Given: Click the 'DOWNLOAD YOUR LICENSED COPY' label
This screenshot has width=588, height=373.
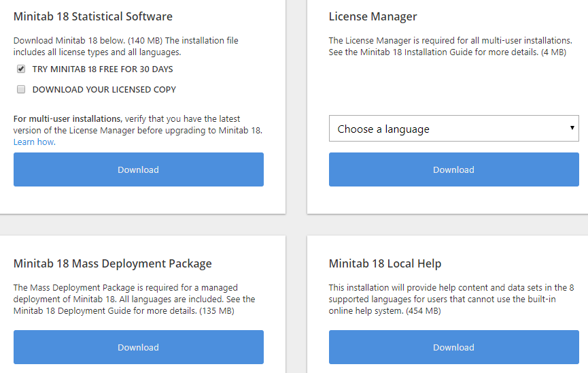Looking at the screenshot, I should pyautogui.click(x=104, y=89).
